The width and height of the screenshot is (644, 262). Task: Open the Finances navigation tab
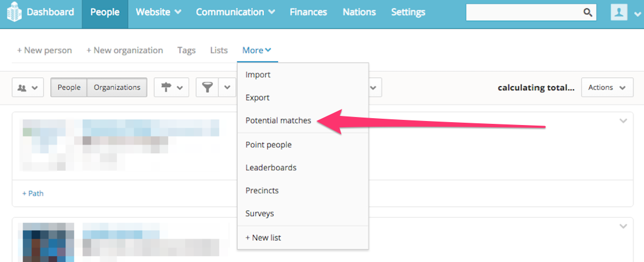click(x=309, y=13)
